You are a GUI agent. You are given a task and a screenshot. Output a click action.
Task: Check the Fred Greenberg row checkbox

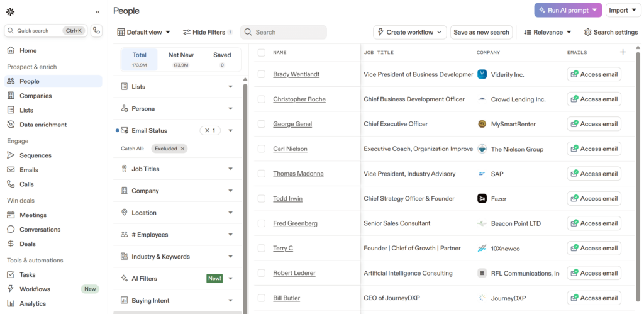coord(262,223)
